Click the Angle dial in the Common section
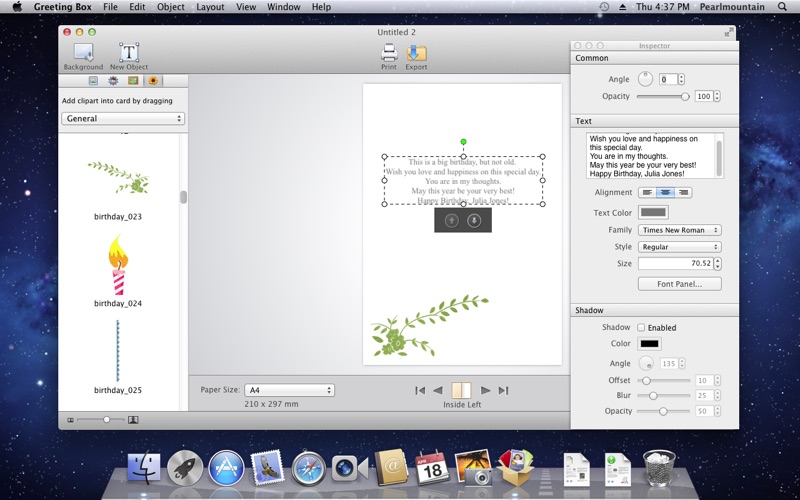This screenshot has height=500, width=800. coord(645,79)
